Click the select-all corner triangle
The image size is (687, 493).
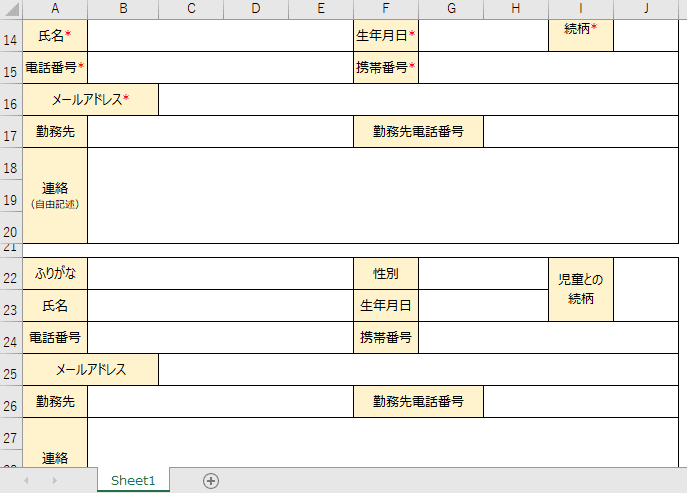(11, 9)
